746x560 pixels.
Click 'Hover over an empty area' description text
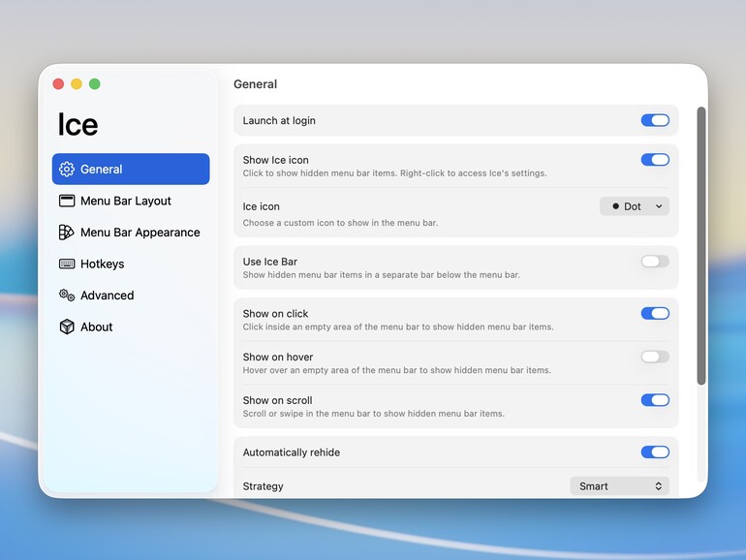click(x=397, y=370)
